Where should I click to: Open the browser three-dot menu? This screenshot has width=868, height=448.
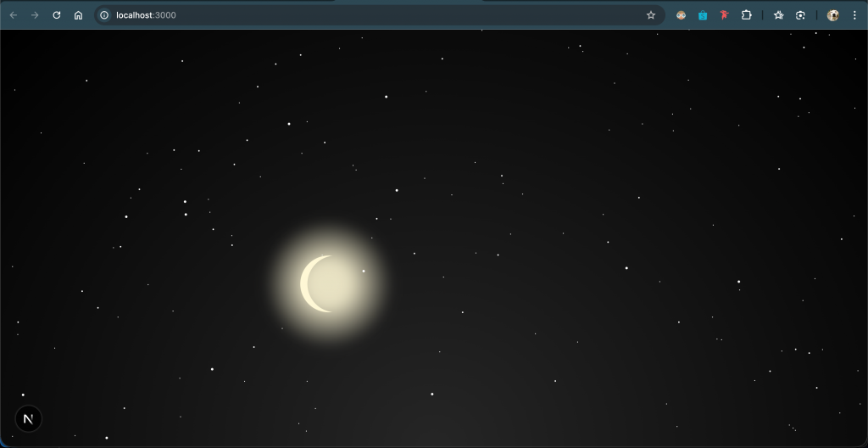click(x=854, y=15)
